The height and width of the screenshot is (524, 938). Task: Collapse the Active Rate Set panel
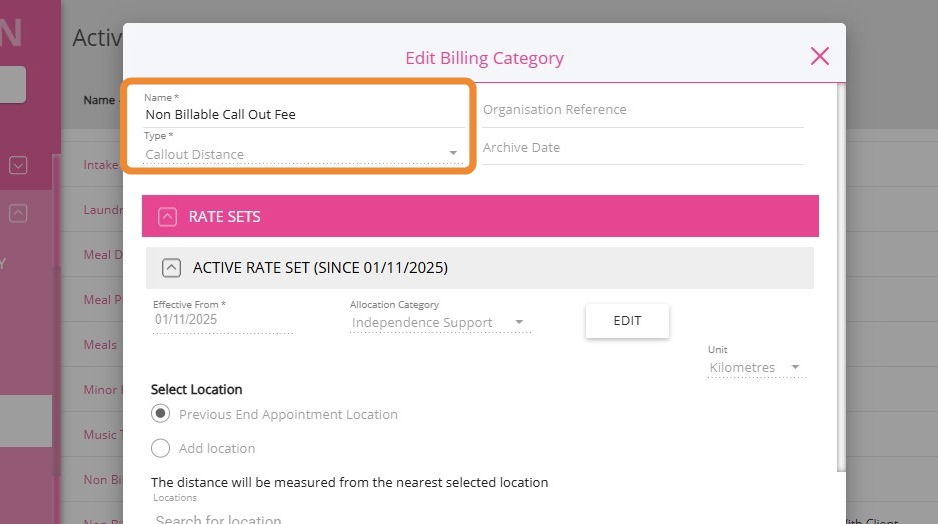pos(172,268)
